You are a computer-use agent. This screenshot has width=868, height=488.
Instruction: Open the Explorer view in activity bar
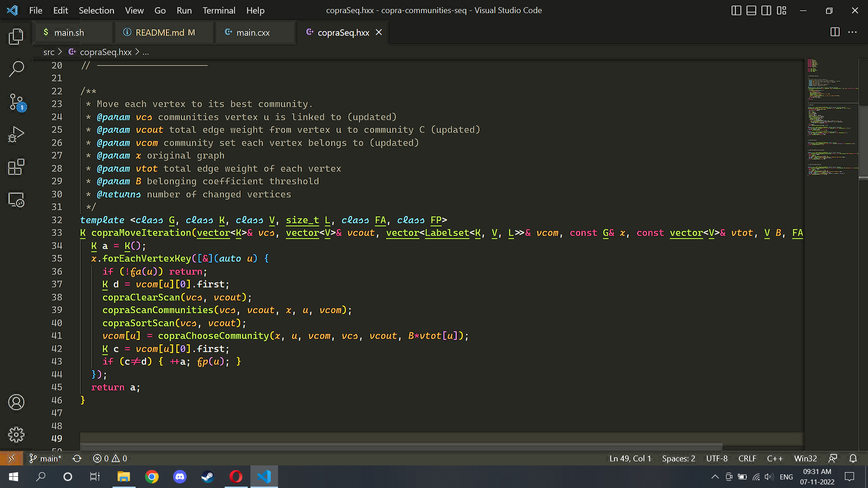pyautogui.click(x=16, y=36)
